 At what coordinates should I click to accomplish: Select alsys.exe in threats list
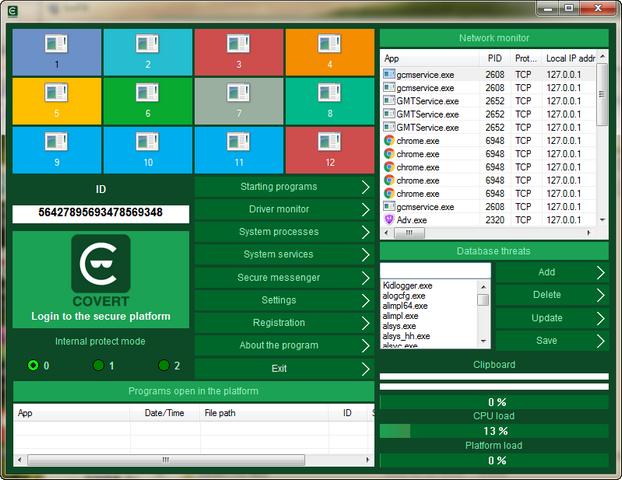coord(399,326)
